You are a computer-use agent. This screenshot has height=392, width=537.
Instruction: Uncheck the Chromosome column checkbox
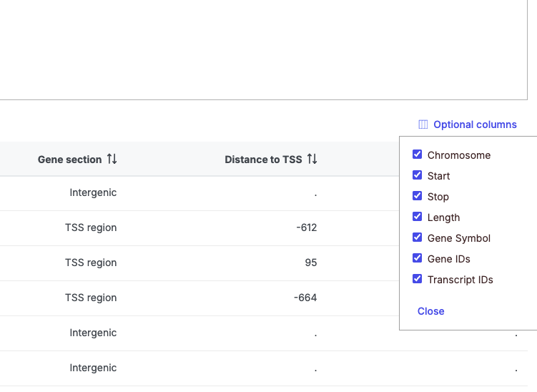click(x=418, y=155)
